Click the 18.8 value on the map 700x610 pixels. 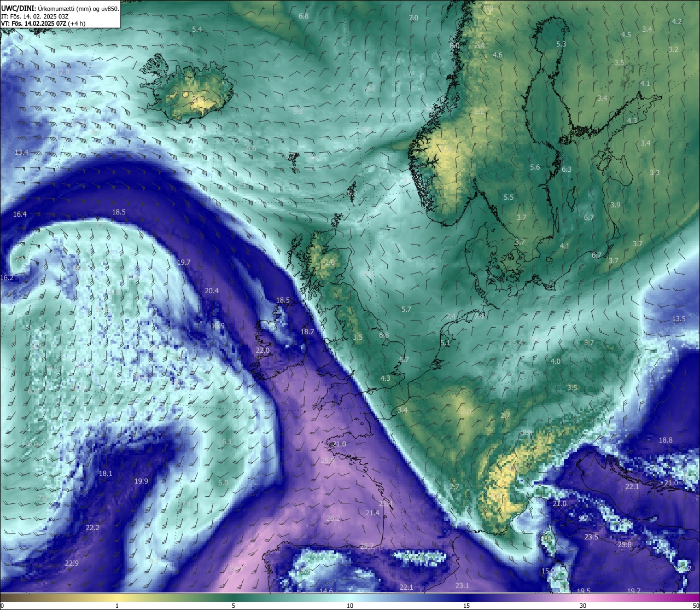pos(666,440)
